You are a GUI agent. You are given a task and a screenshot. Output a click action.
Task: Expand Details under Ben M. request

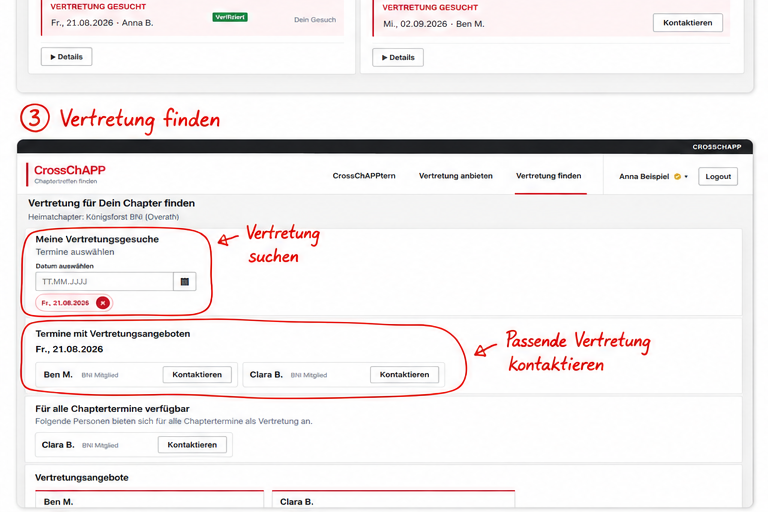[x=398, y=57]
